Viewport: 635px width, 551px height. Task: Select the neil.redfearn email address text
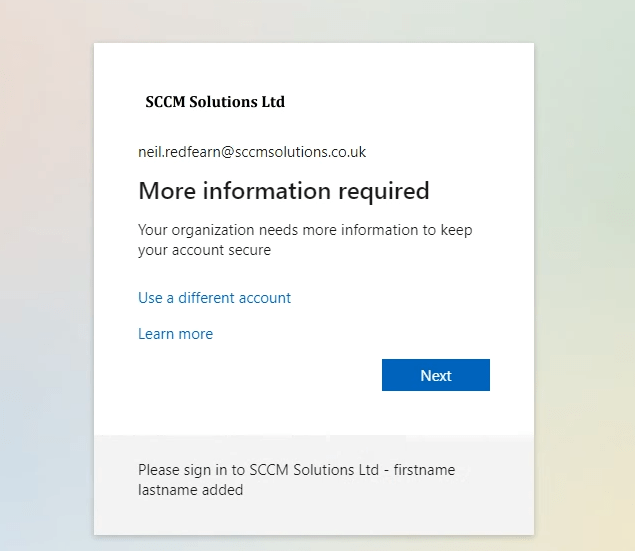point(252,153)
